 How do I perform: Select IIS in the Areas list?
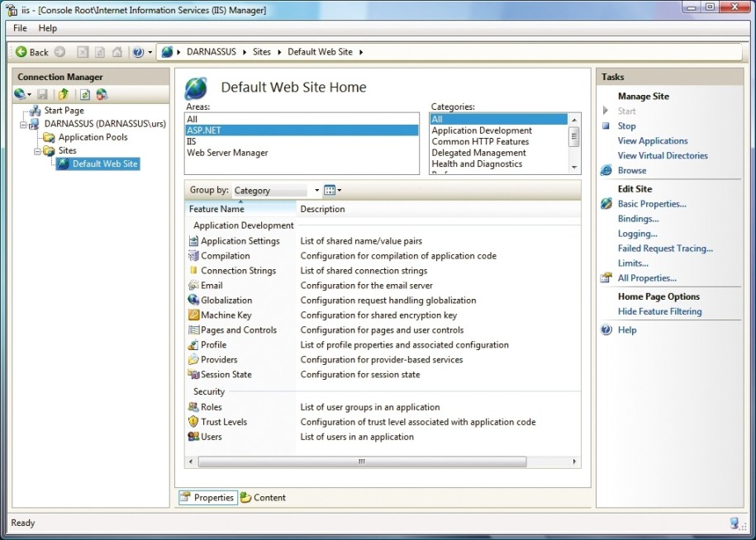point(302,141)
